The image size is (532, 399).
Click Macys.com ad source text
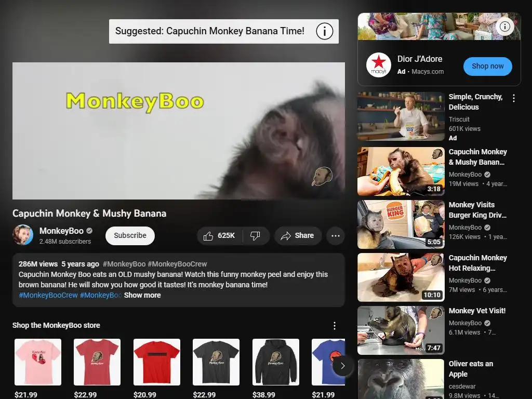[x=428, y=72]
